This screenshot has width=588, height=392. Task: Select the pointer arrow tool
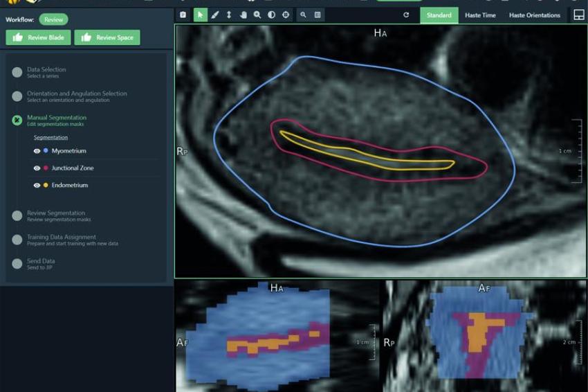tap(200, 15)
